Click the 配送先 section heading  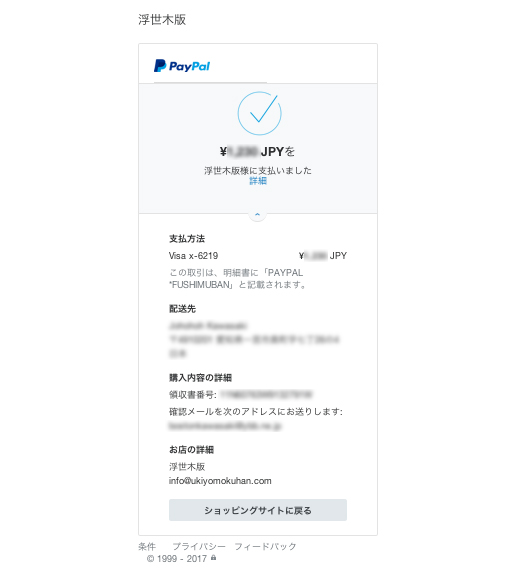pyautogui.click(x=182, y=309)
